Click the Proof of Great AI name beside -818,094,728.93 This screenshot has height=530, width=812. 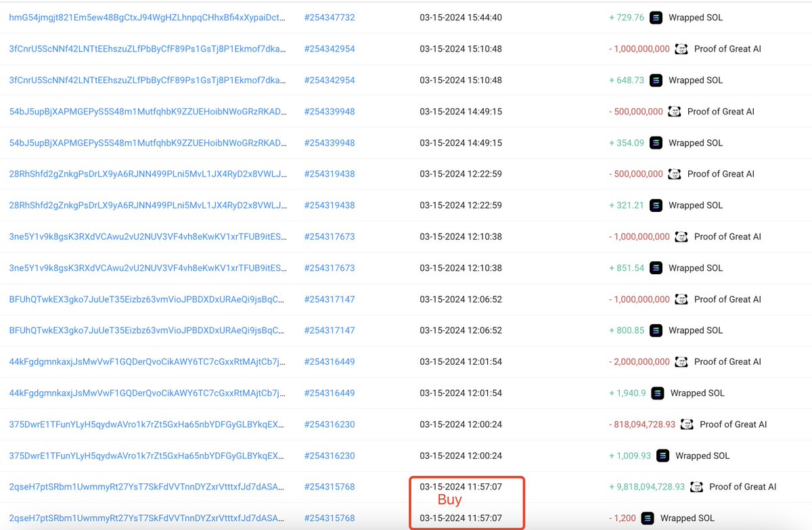pos(733,424)
